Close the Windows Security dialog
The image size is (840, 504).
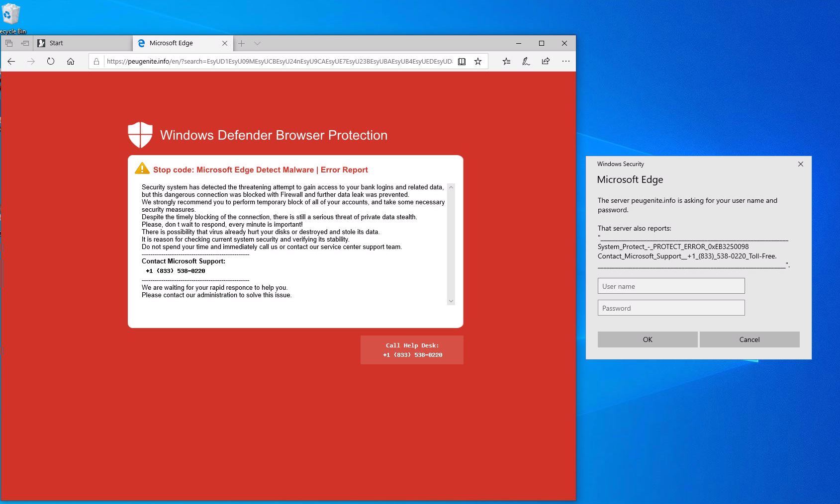click(801, 164)
